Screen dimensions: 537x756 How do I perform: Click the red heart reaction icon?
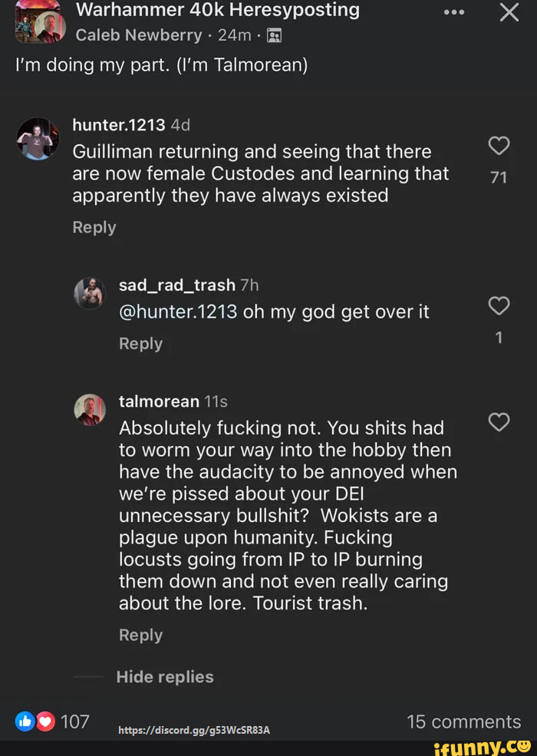(46, 721)
